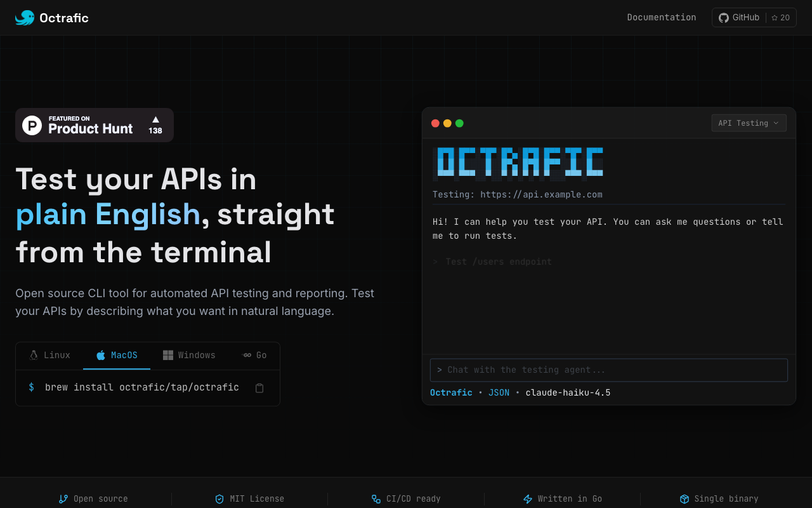Click the CI/CD ready workflow icon
The image size is (812, 508).
[x=376, y=499]
